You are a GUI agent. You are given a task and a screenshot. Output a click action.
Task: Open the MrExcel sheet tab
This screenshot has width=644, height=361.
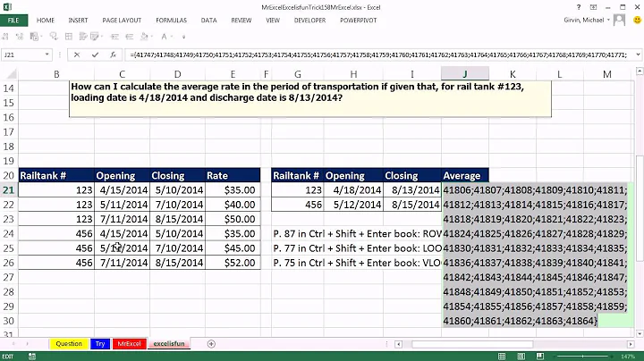130,344
